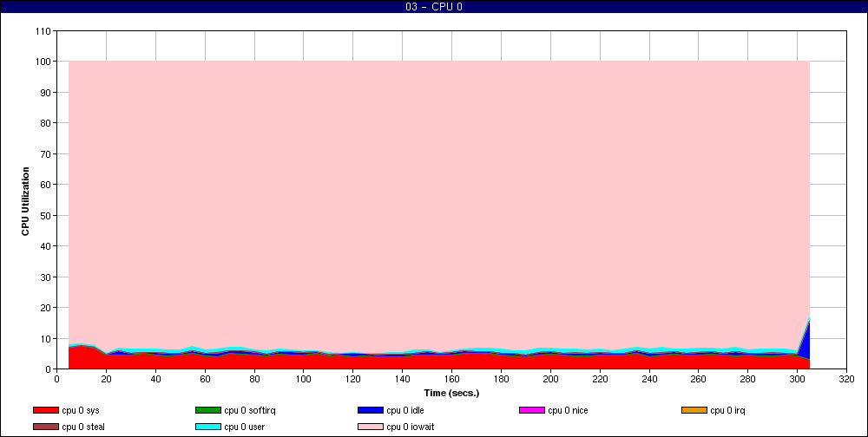Click the pink cpu 0 iowait legend swatch
This screenshot has height=437, width=868.
tap(371, 427)
